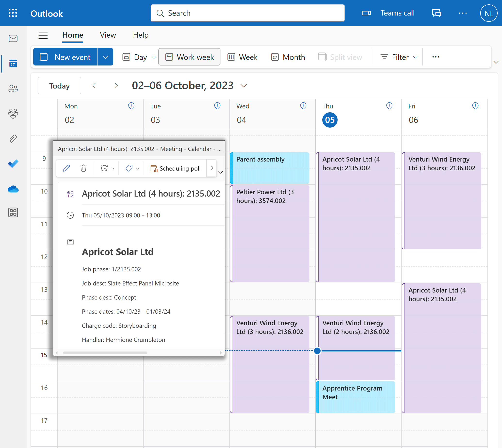Go to previous week arrow

point(94,86)
